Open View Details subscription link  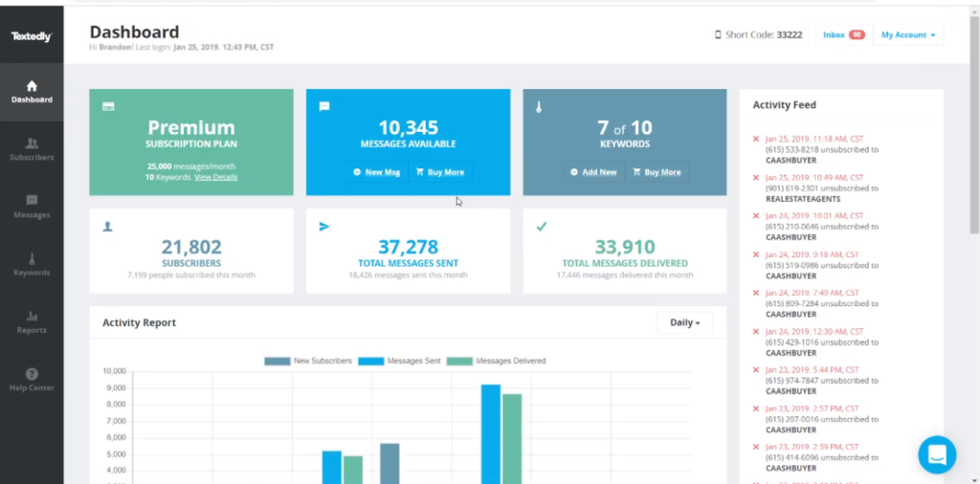[x=215, y=177]
